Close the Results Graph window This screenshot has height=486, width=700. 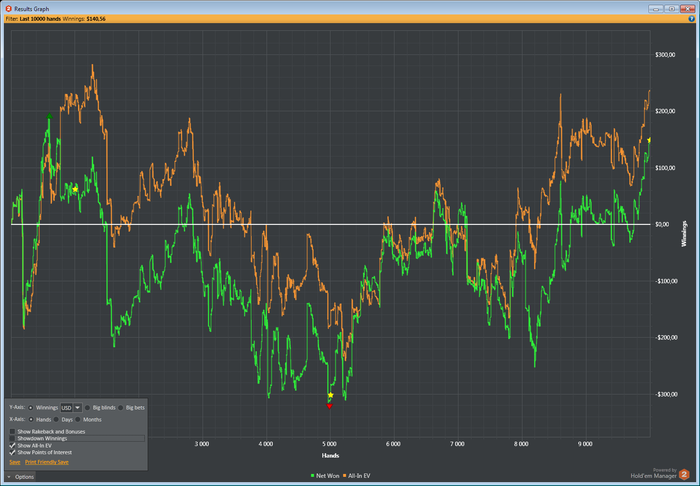point(687,8)
